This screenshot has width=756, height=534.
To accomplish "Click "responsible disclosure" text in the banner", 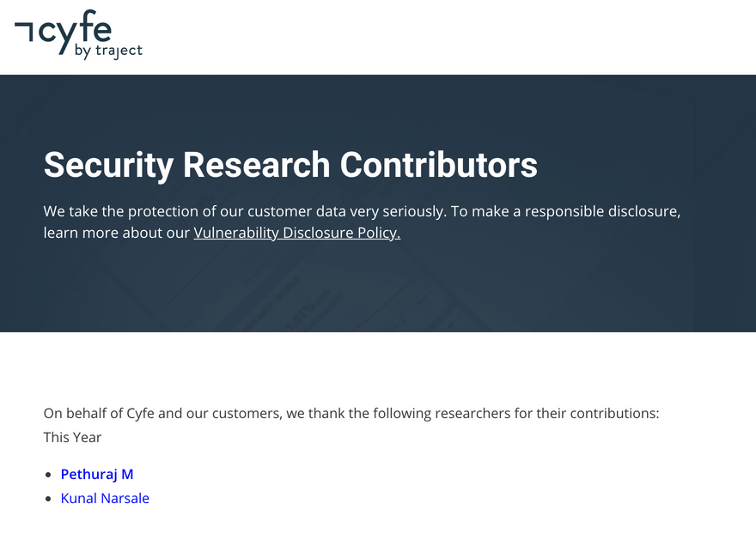I will click(x=602, y=211).
